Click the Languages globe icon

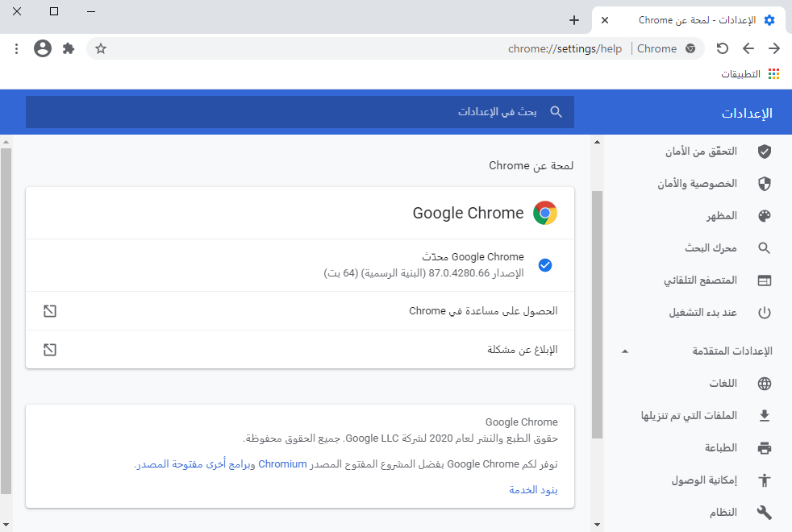pyautogui.click(x=765, y=384)
